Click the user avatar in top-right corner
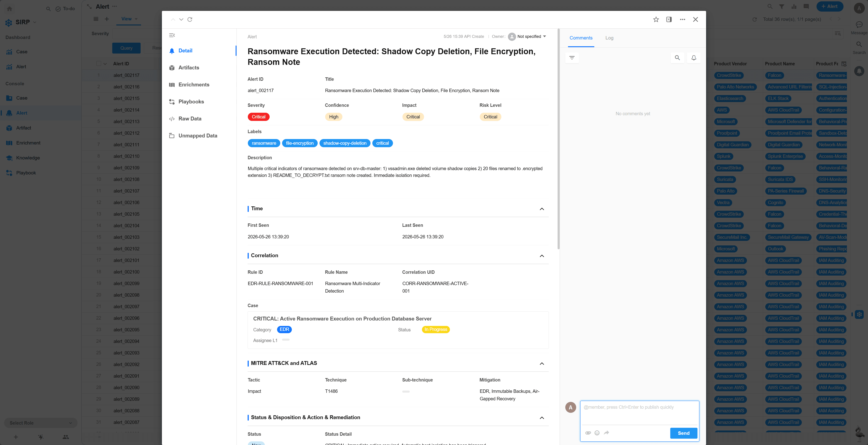The height and width of the screenshot is (445, 868). pos(859,8)
